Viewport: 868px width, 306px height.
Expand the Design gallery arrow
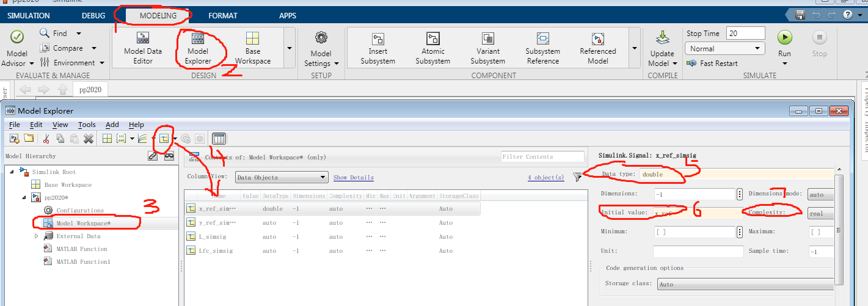290,47
